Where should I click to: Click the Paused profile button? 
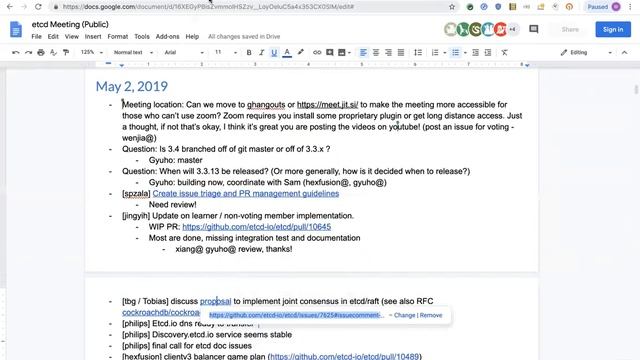point(604,7)
